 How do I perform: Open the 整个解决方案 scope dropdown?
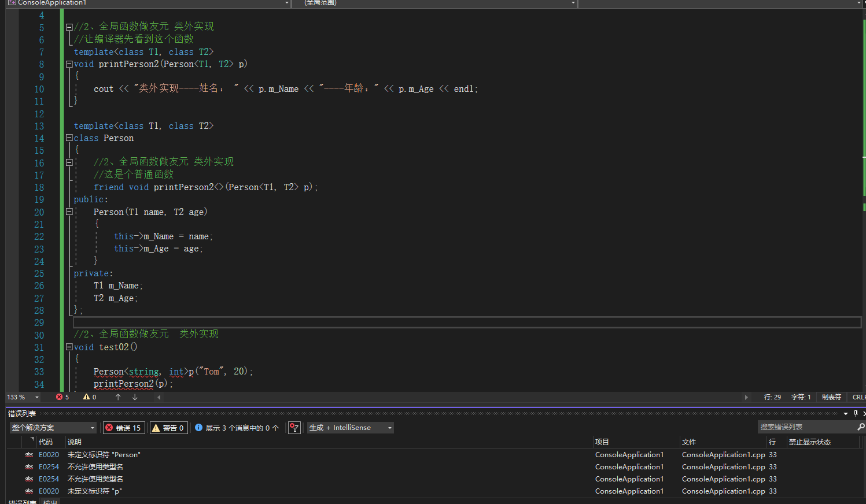pyautogui.click(x=53, y=428)
